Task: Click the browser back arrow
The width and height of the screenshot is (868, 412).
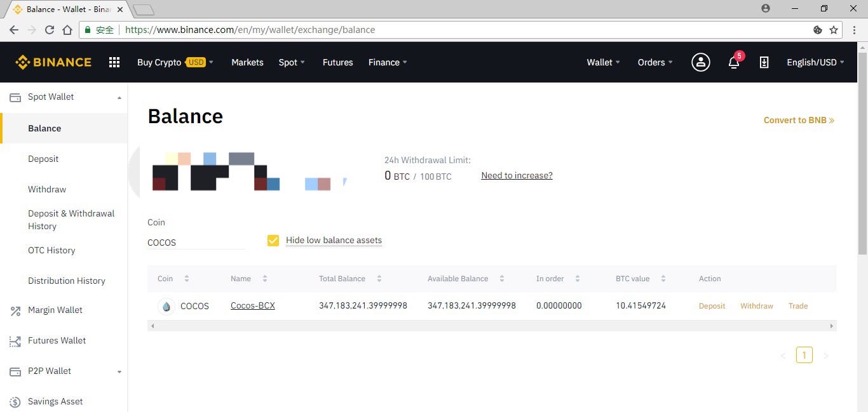Action: (13, 30)
